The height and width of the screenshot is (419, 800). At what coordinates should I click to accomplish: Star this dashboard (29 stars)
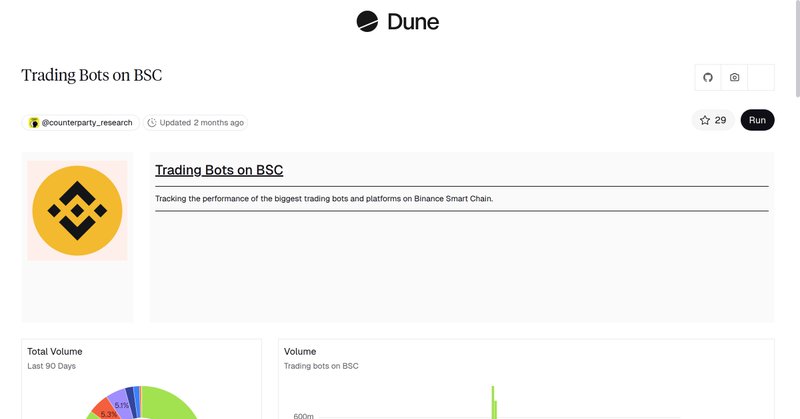pos(713,120)
